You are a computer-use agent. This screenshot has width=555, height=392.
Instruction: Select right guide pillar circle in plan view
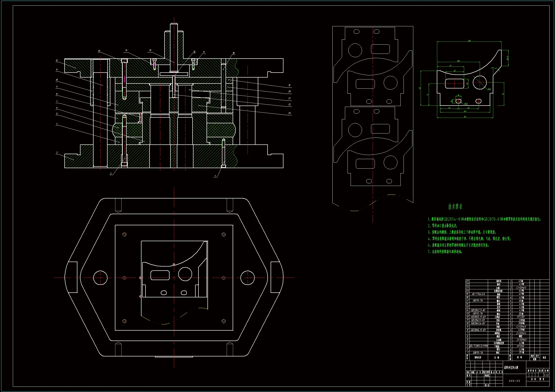[248, 278]
